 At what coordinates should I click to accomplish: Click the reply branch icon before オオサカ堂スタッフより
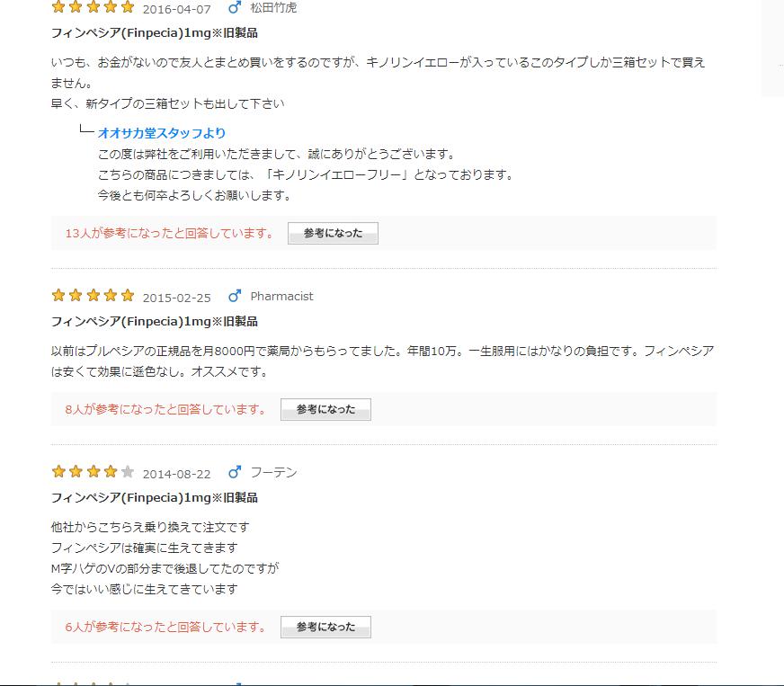point(86,132)
